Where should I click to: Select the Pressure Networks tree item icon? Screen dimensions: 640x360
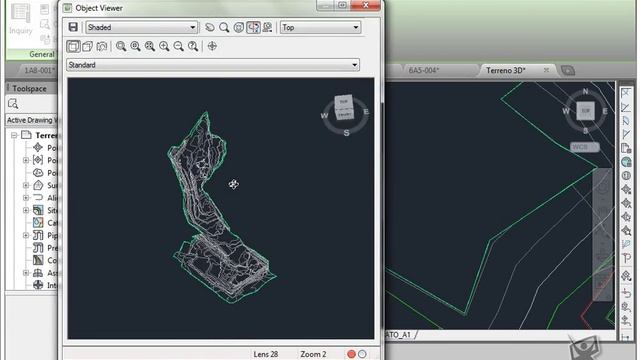click(38, 248)
